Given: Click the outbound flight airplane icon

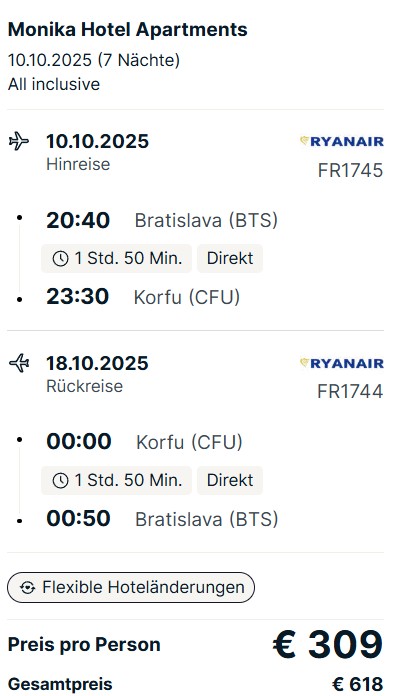Looking at the screenshot, I should (x=19, y=142).
